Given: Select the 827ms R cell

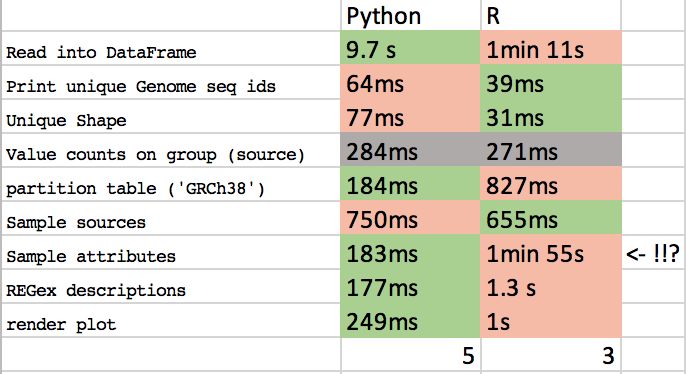Looking at the screenshot, I should click(550, 185).
